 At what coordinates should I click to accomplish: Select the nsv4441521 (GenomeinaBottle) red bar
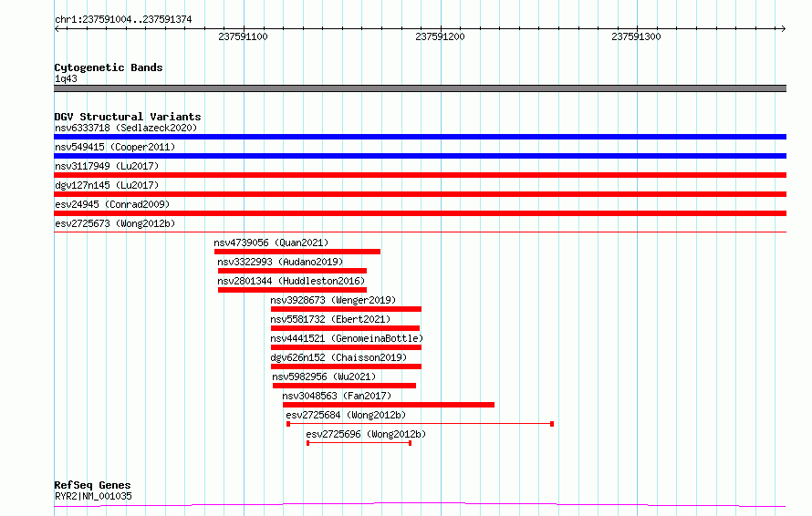pyautogui.click(x=346, y=347)
